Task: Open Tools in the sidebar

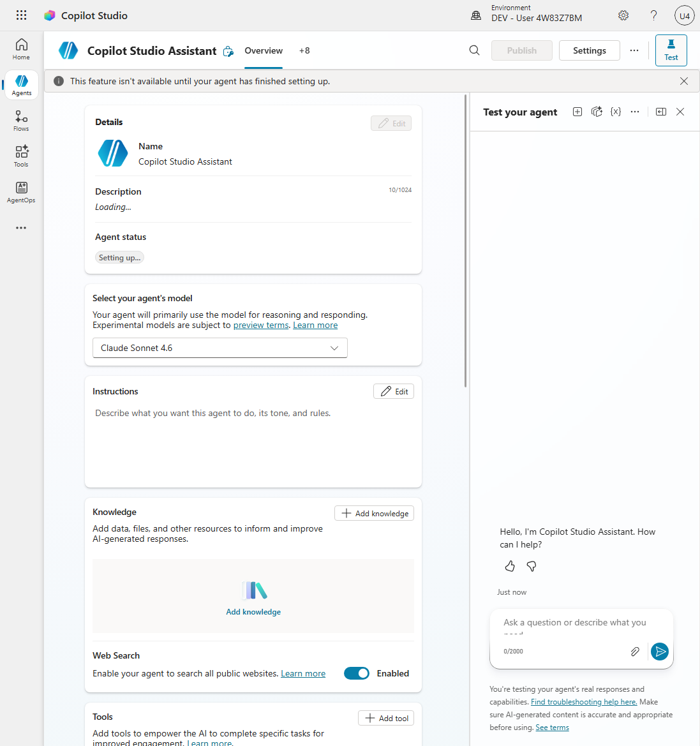Action: click(22, 156)
